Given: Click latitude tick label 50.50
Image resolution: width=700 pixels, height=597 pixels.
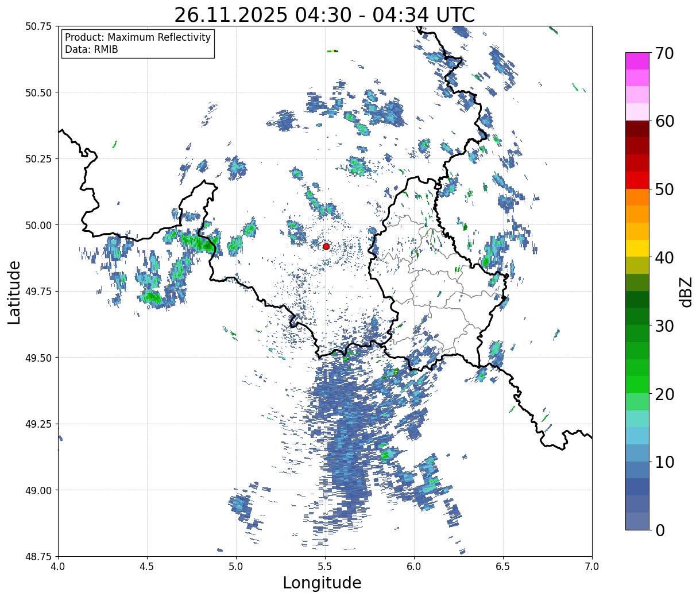Looking at the screenshot, I should tap(38, 92).
